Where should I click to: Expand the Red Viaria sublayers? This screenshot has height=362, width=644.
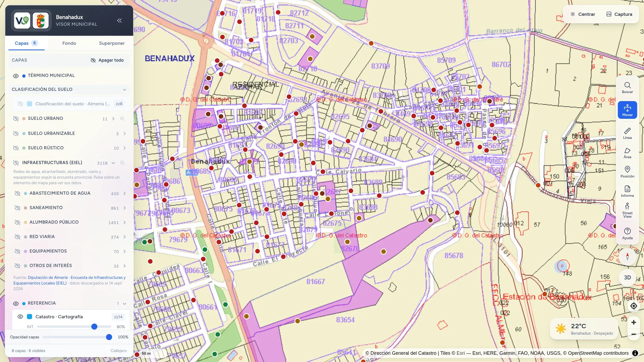coord(125,237)
